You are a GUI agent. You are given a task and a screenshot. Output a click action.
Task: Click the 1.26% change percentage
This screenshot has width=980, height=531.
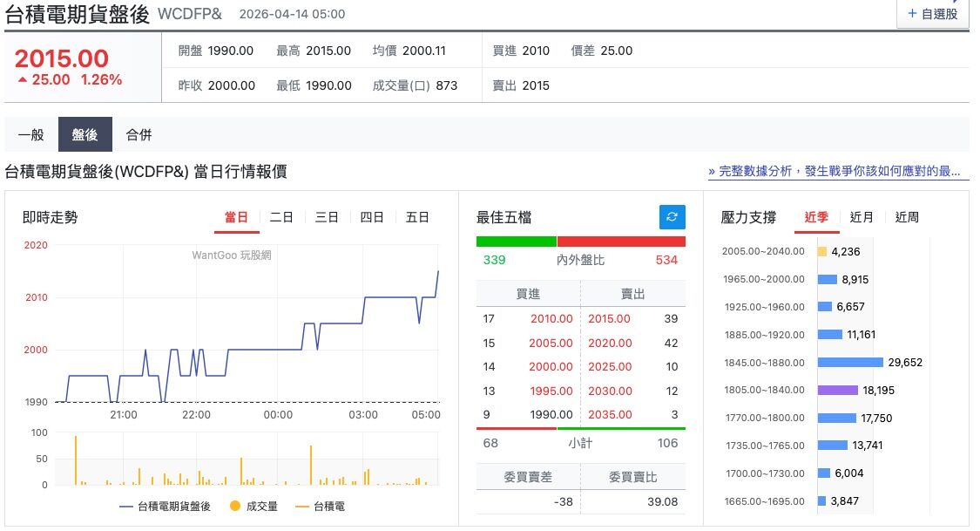pyautogui.click(x=101, y=80)
